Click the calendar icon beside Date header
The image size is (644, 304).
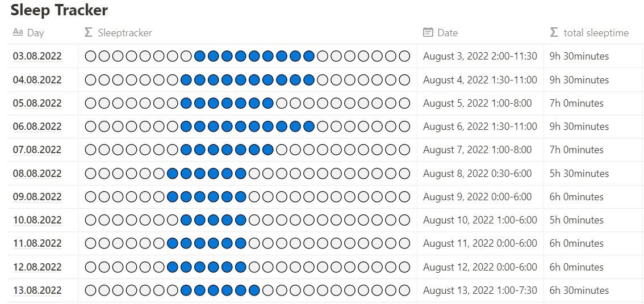tap(428, 33)
